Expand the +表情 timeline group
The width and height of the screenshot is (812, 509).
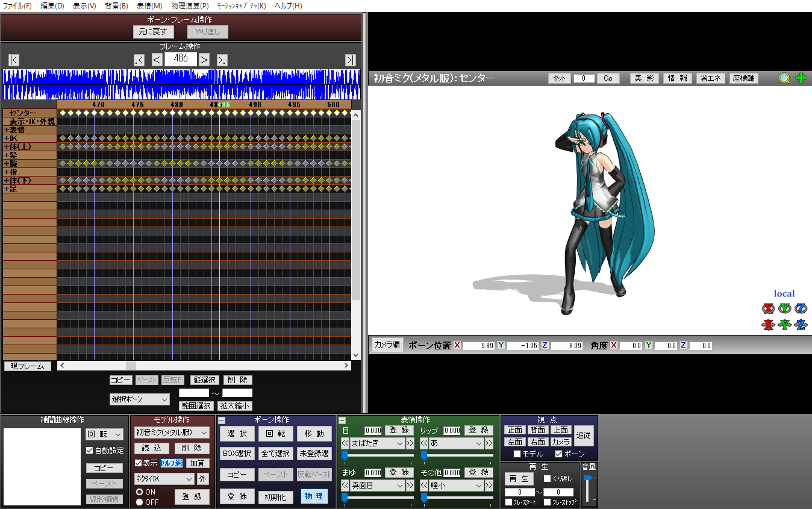(x=30, y=130)
